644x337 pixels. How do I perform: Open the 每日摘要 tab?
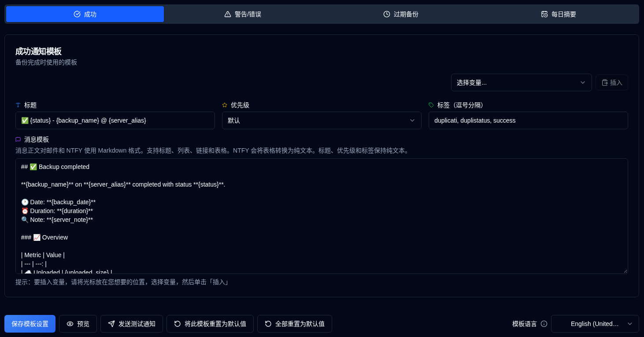pos(559,14)
